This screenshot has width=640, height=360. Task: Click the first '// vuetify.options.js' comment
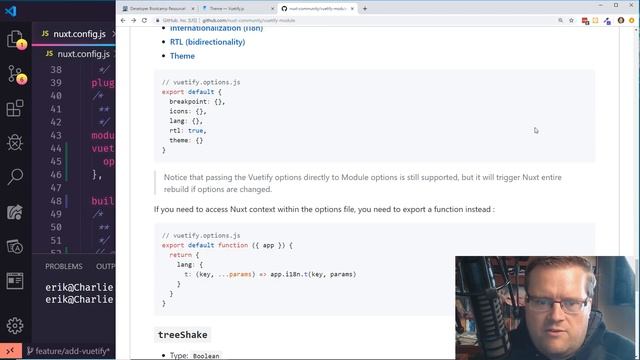click(201, 82)
